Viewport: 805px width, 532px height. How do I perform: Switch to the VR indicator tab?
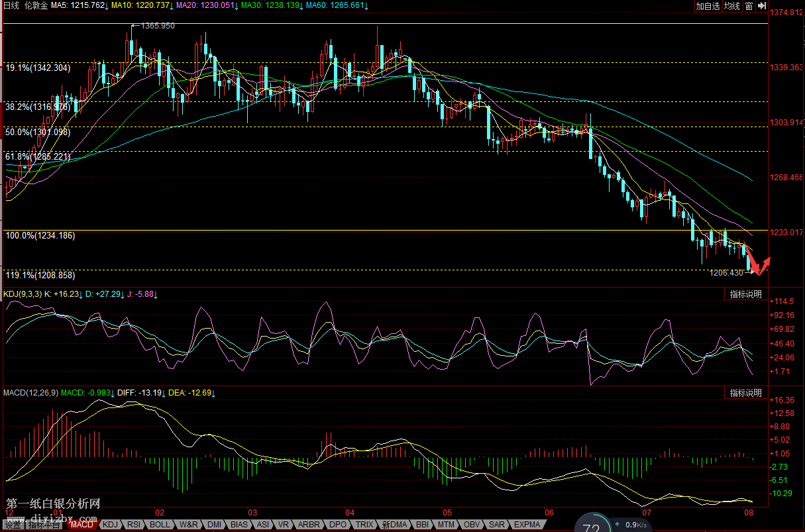point(283,525)
